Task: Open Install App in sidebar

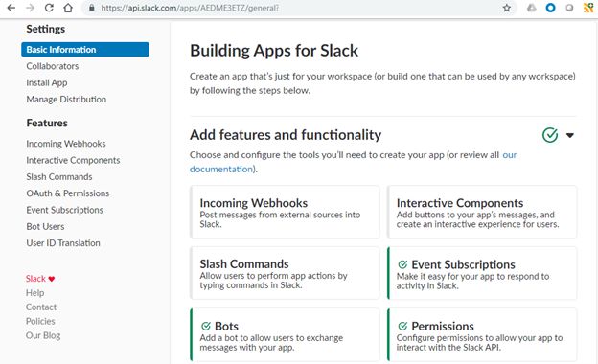Action: coord(47,82)
